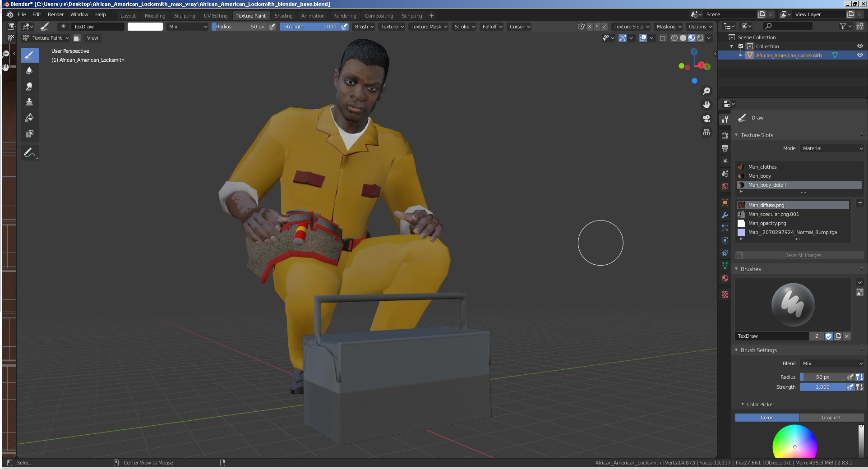Click the header Strength slider
This screenshot has height=469, width=868.
coord(309,27)
